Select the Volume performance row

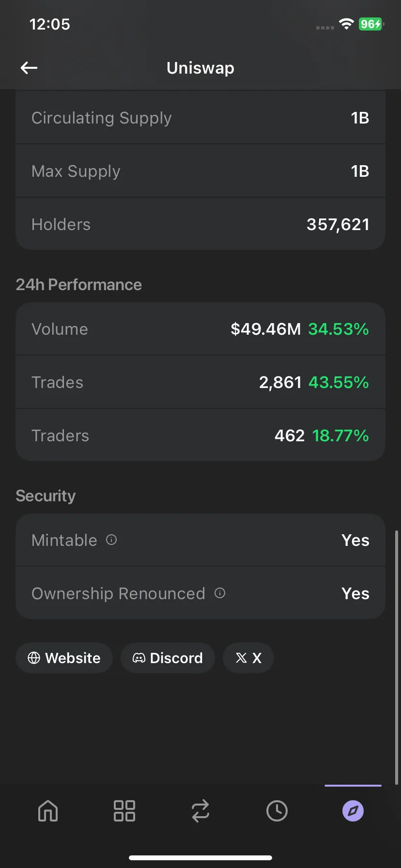tap(200, 329)
